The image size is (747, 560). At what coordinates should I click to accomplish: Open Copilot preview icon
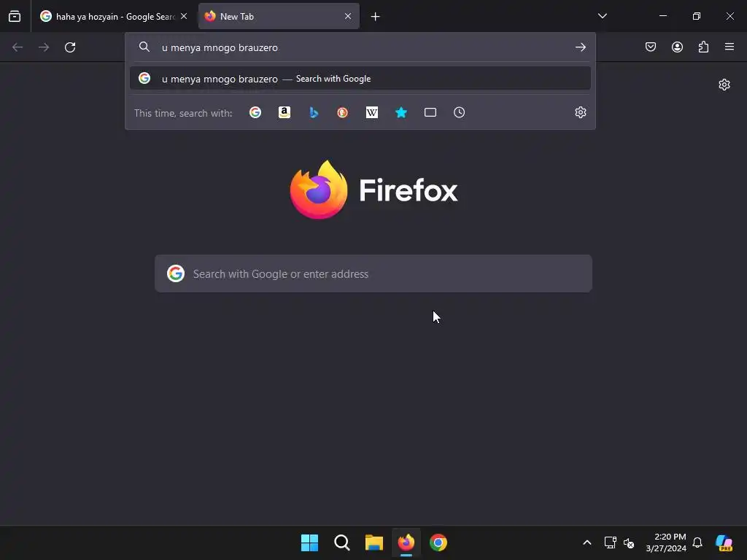coord(724,542)
